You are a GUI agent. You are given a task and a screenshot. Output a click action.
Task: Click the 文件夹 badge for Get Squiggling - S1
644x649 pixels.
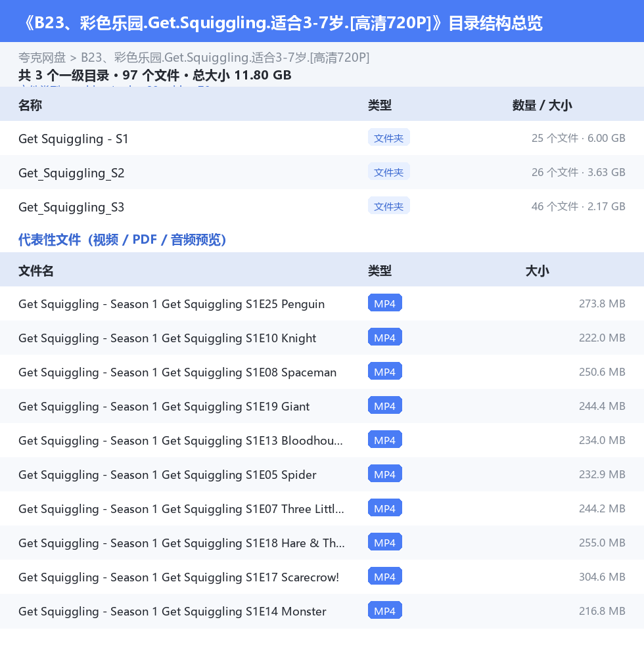[388, 138]
